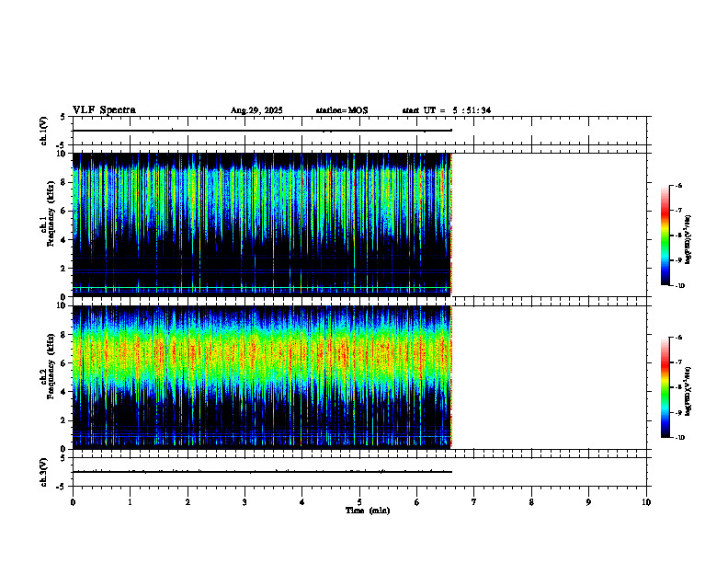This screenshot has height=563, width=728.
Task: Select the "Time (min)" x-axis label
Action: (368, 511)
